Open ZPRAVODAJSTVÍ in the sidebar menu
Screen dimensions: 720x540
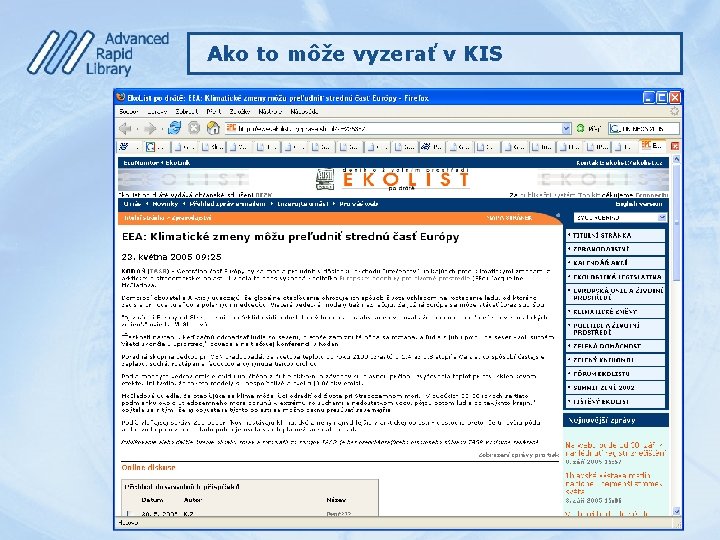click(615, 249)
